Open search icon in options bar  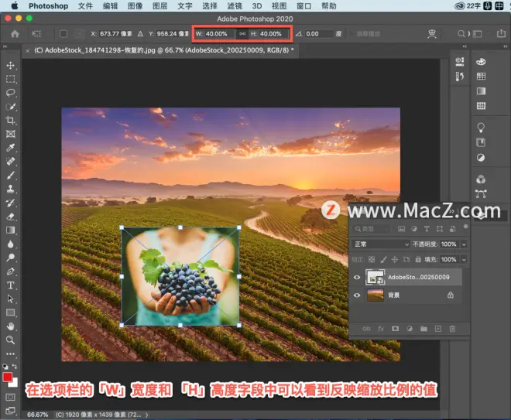[x=461, y=33]
